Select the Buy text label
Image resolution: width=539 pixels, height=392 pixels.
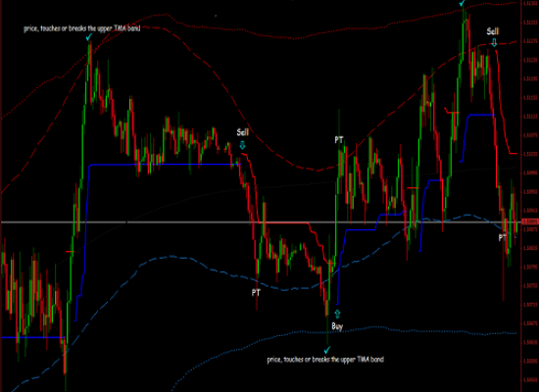pyautogui.click(x=337, y=325)
